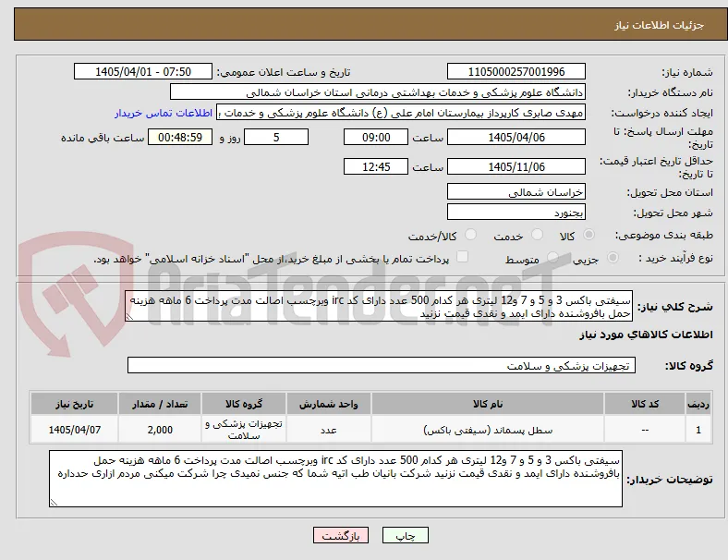728x560 pixels.
Task: Click the quantity cell 2,000
Action: click(x=160, y=430)
